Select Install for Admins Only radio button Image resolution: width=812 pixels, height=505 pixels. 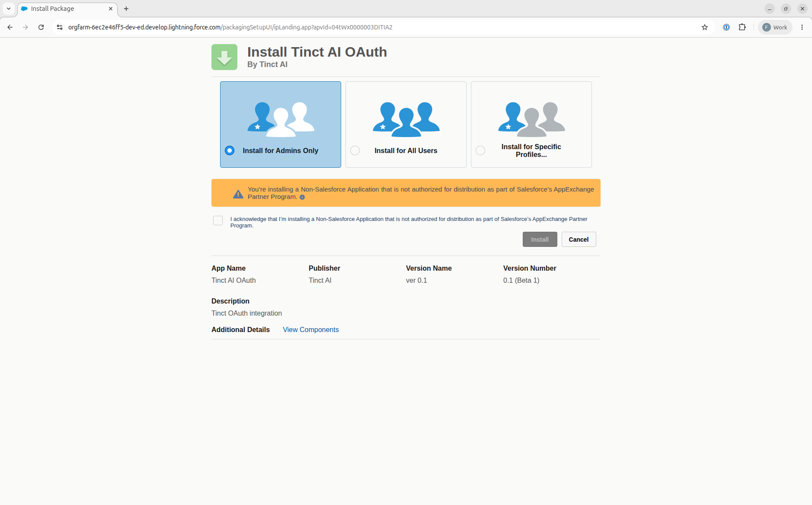click(230, 150)
